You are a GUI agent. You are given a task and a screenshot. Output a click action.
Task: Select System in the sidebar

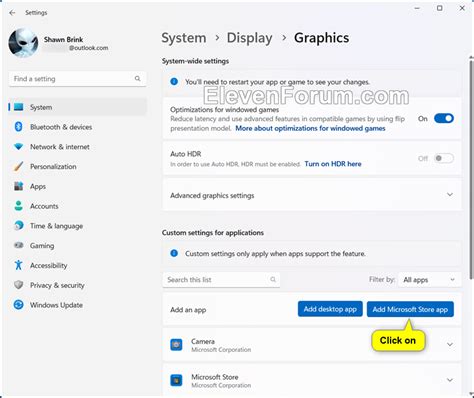[78, 107]
